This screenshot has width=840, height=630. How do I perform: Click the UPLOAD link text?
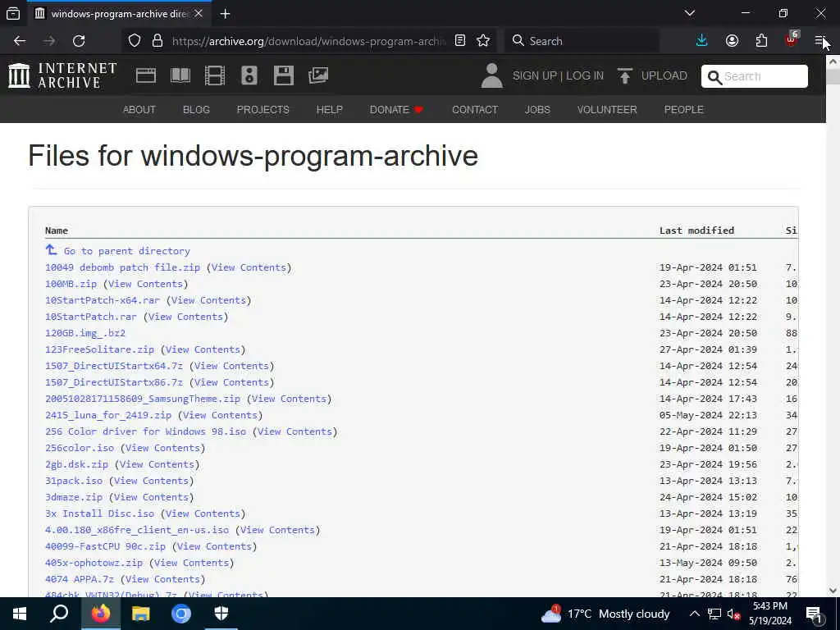(664, 75)
